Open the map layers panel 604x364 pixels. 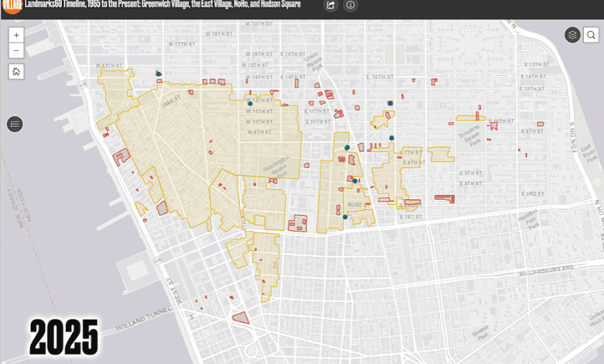(572, 35)
